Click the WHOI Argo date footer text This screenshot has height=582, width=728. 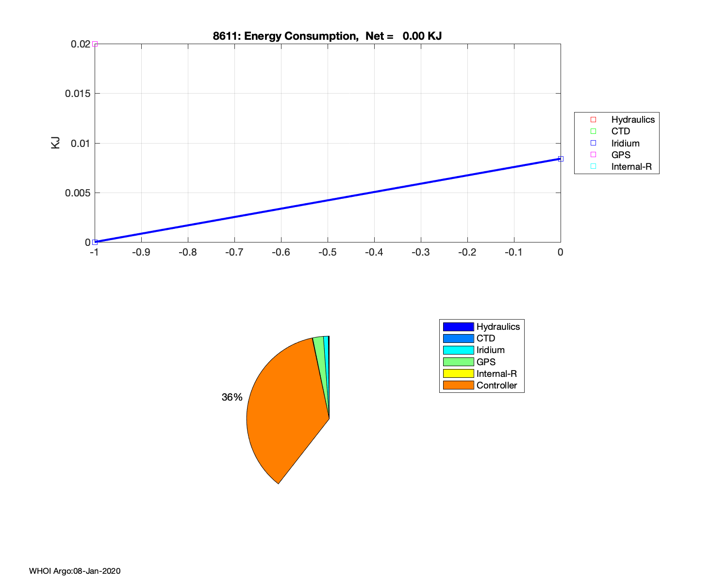pos(75,571)
